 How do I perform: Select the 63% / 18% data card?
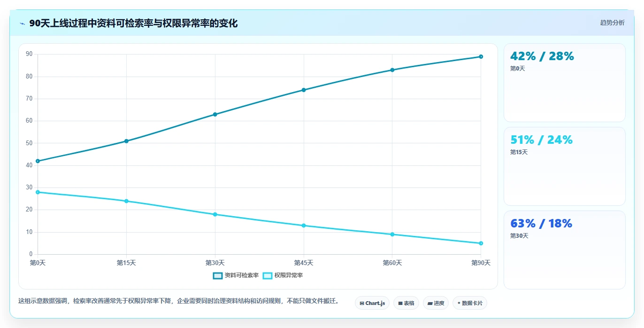[565, 250]
